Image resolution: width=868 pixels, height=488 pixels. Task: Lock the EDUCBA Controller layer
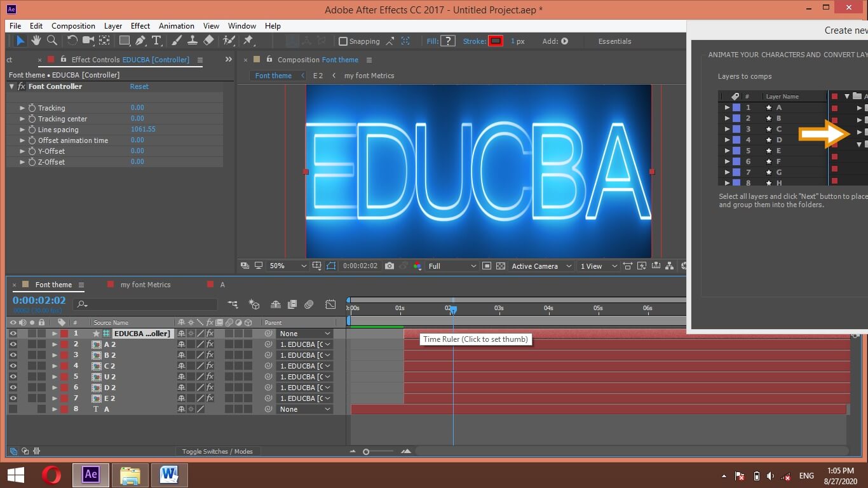point(41,333)
